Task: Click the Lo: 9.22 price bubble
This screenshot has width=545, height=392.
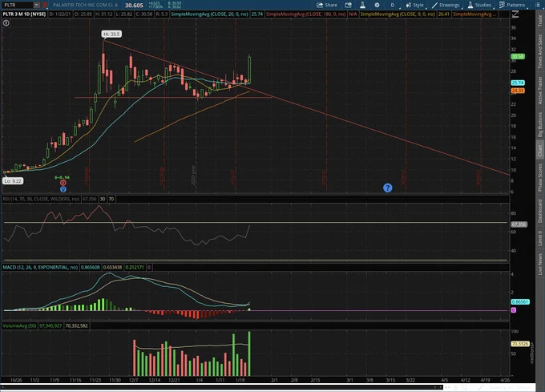Action: tap(13, 181)
